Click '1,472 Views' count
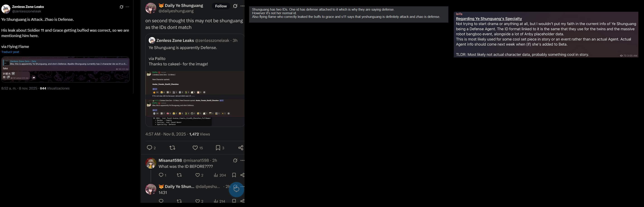 199,134
